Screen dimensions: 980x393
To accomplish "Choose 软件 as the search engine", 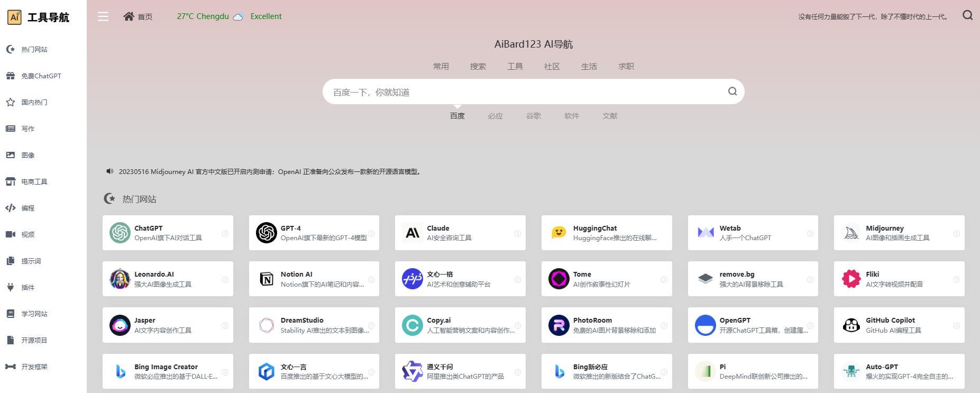I will point(572,116).
